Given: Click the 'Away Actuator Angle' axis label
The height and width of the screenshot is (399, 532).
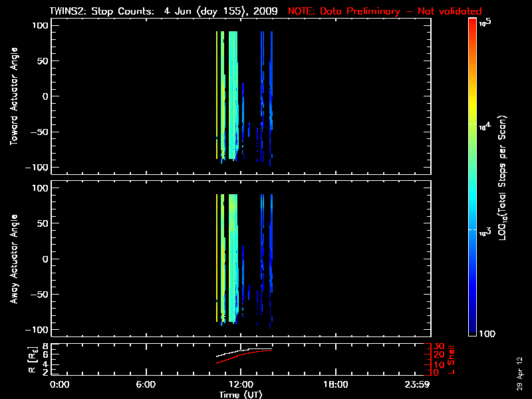Looking at the screenshot, I should (14, 259).
